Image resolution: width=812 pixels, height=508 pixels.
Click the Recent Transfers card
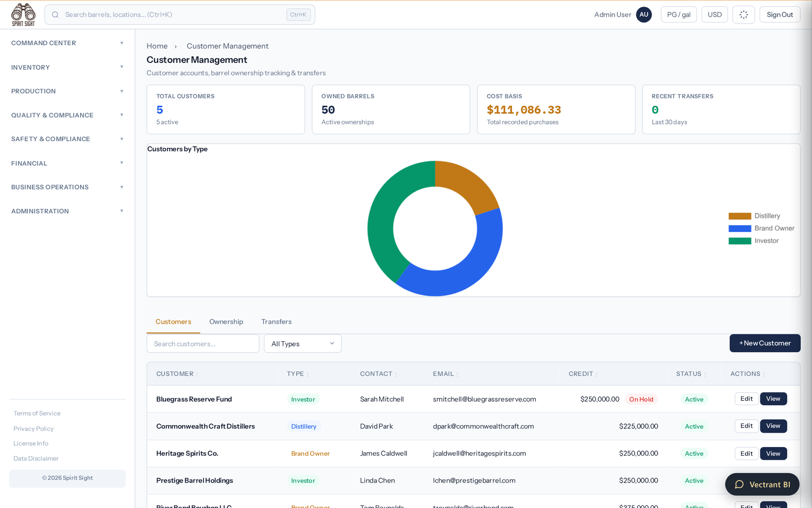pos(721,109)
